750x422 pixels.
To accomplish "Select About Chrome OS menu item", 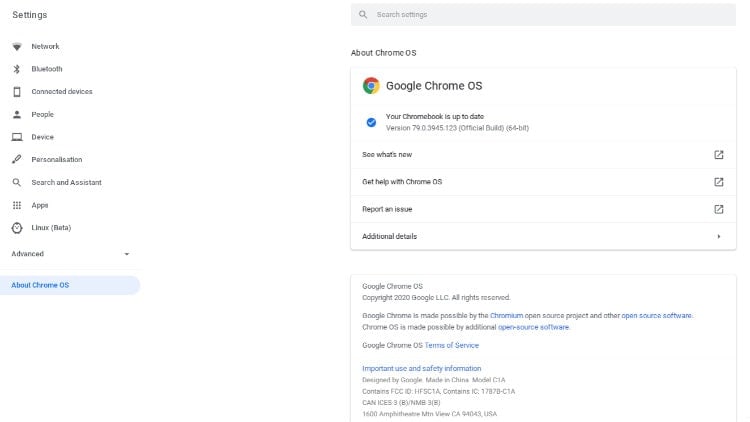I will point(70,285).
